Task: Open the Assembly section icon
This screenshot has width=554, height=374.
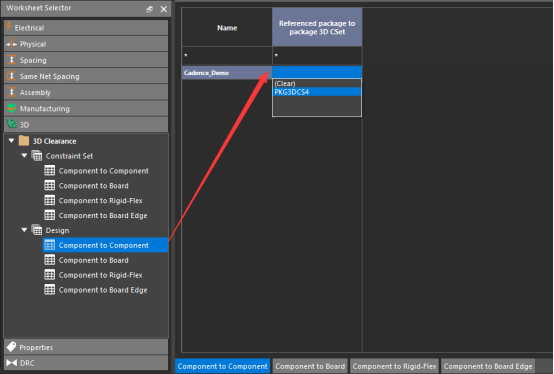Action: (x=12, y=92)
